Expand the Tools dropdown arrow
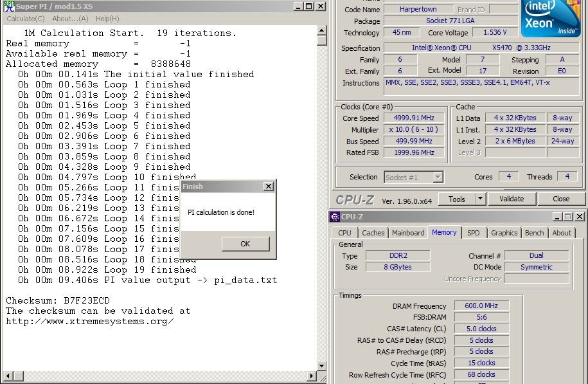Image resolution: width=588 pixels, height=384 pixels. point(480,199)
